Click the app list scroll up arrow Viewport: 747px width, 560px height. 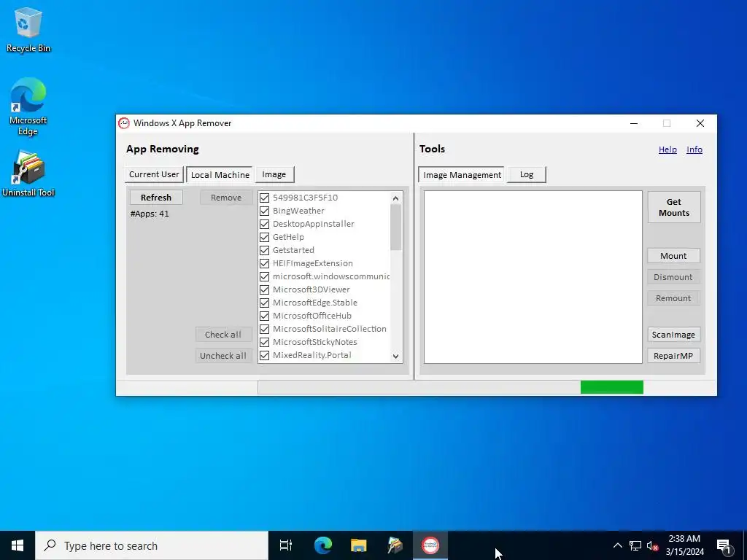tap(395, 198)
